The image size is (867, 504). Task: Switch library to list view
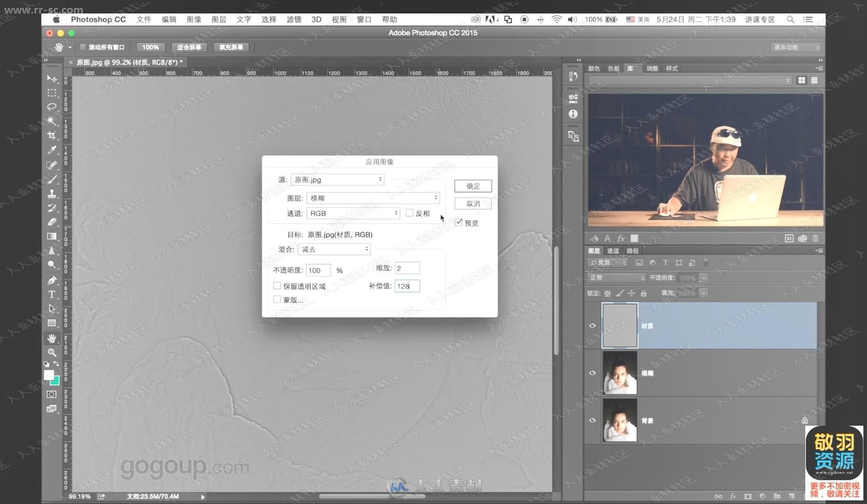click(814, 80)
